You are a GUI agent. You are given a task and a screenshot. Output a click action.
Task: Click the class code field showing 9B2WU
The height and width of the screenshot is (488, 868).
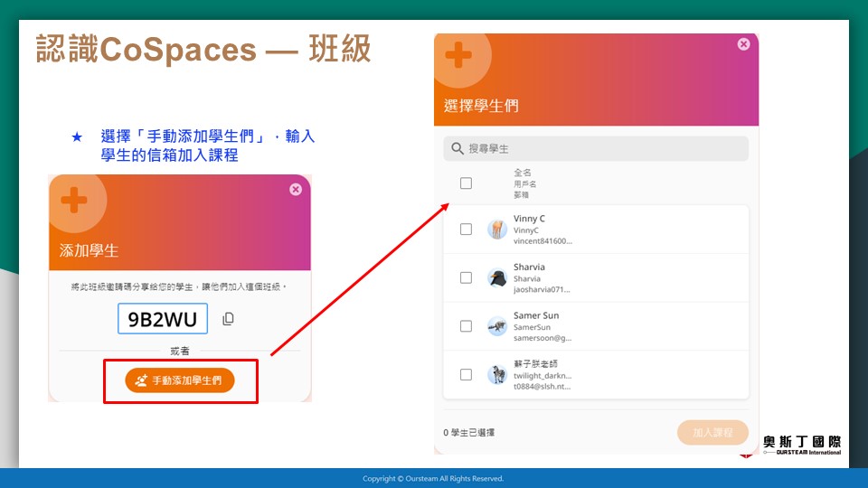click(x=163, y=319)
